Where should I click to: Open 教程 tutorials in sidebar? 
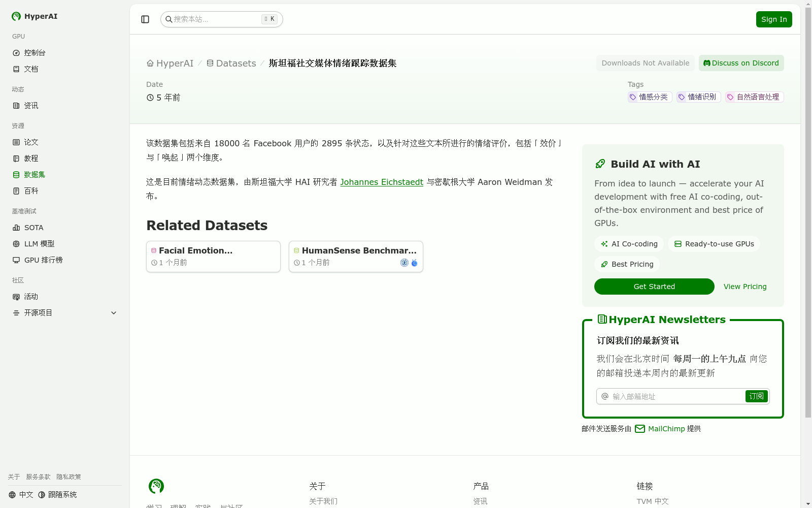coord(65,158)
